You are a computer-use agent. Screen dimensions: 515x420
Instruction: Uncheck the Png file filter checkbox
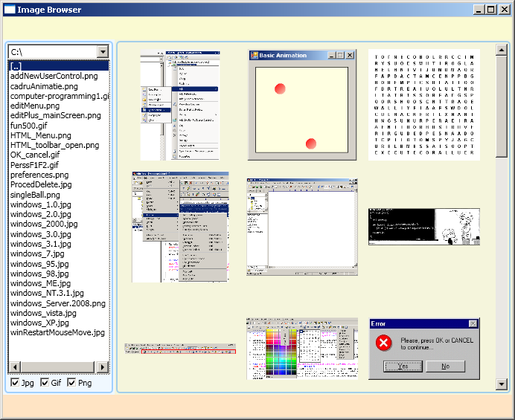72,383
